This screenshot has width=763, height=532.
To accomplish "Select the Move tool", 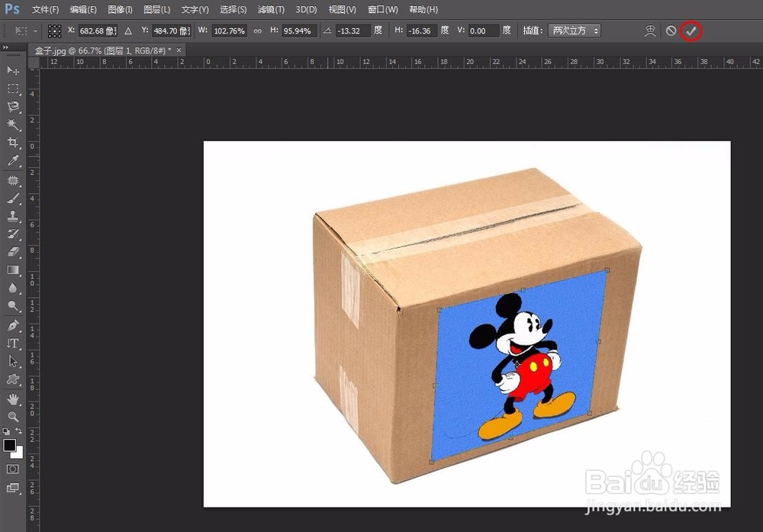I will click(x=13, y=70).
